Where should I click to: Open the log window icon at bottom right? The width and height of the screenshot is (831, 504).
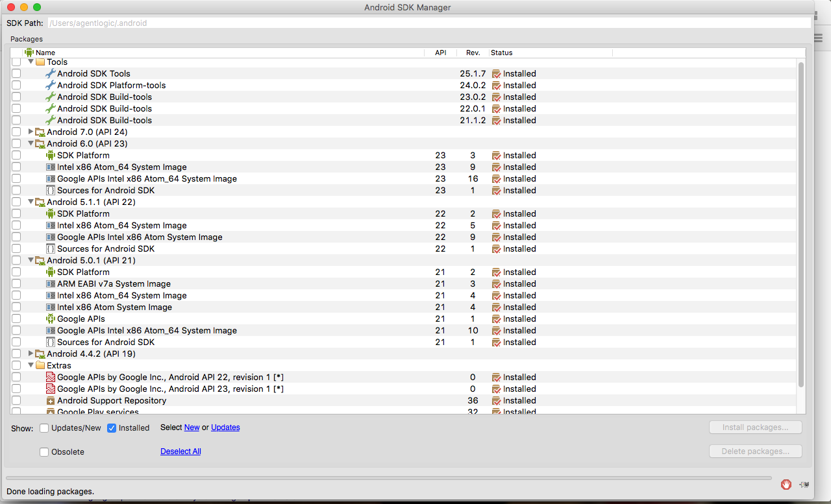[x=805, y=484]
